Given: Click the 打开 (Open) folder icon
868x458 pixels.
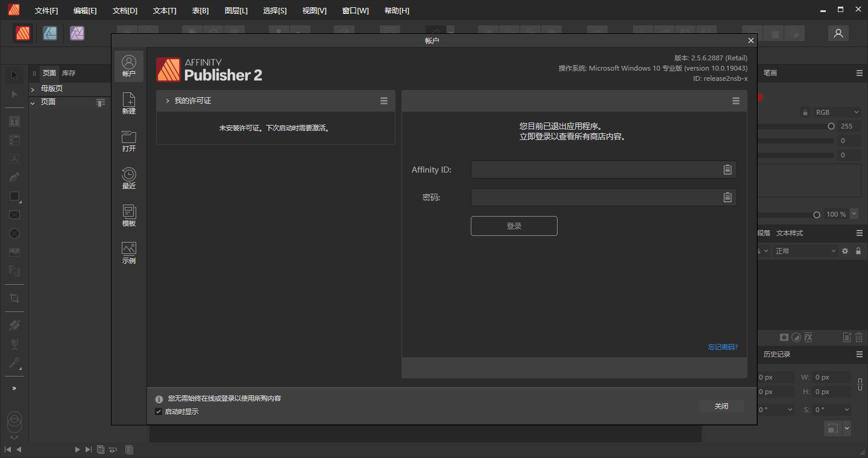Looking at the screenshot, I should click(129, 141).
